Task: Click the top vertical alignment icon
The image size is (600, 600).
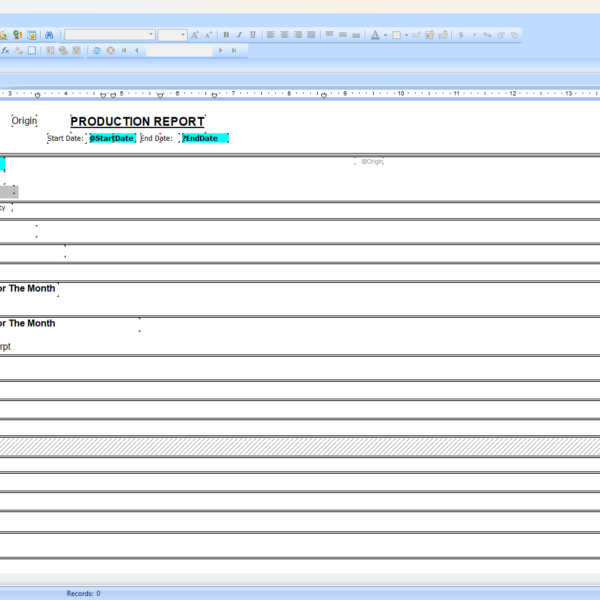Action: (x=329, y=35)
